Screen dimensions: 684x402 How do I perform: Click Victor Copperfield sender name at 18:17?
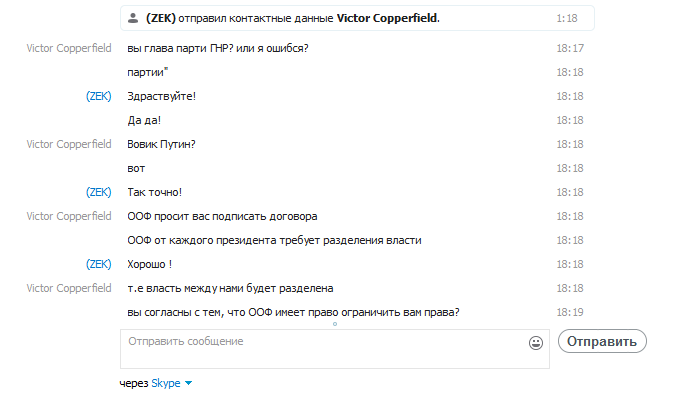click(x=69, y=48)
